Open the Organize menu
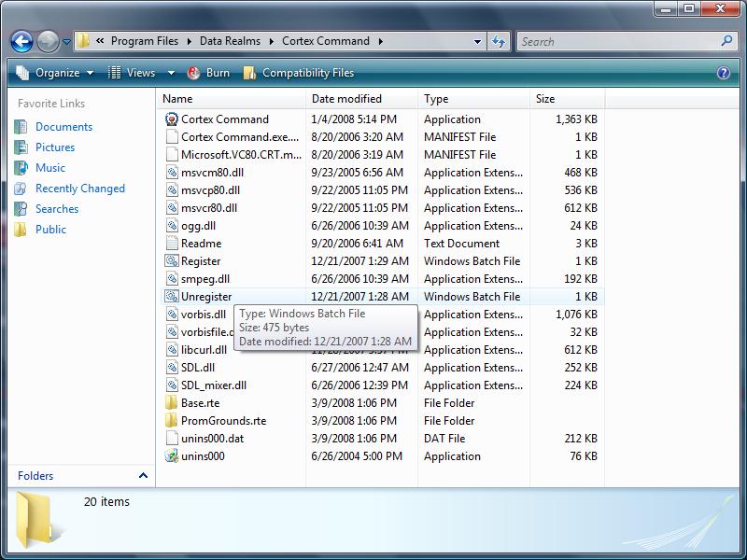This screenshot has width=747, height=560. [55, 73]
